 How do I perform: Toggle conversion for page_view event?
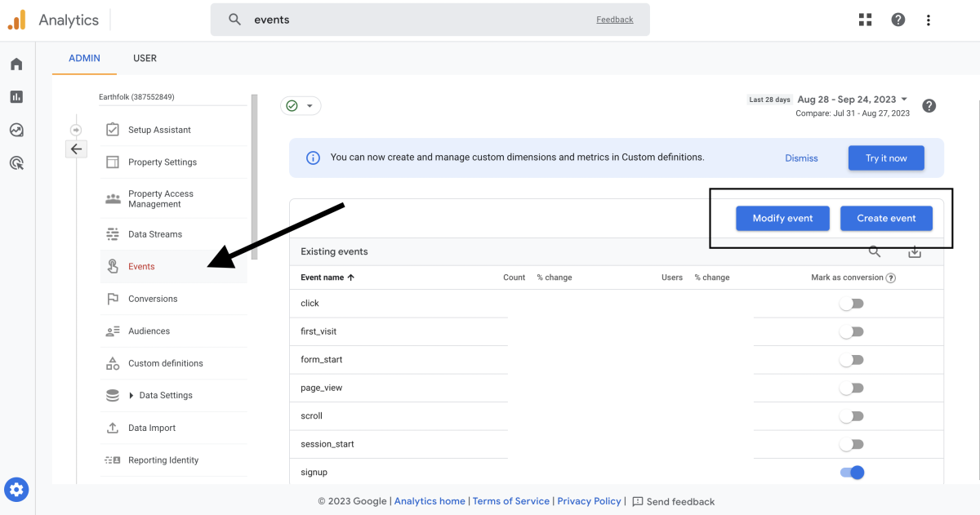(x=851, y=388)
